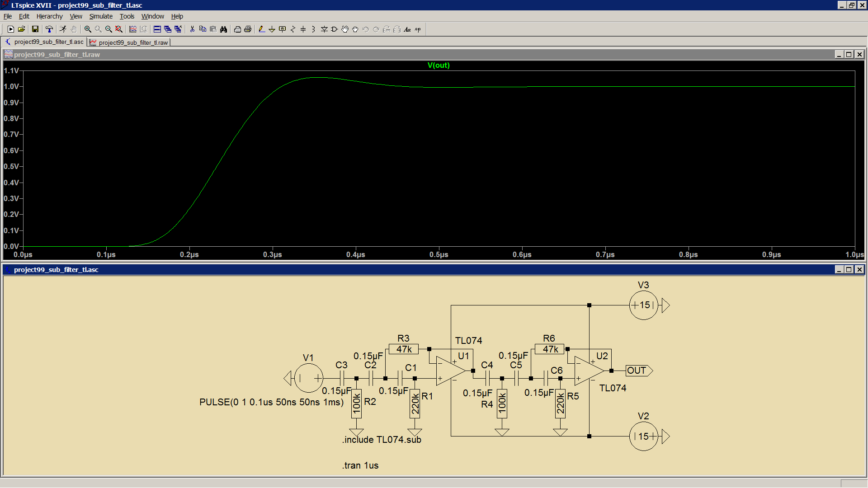Click the V3 15V supply symbol
868x488 pixels.
[x=643, y=305]
